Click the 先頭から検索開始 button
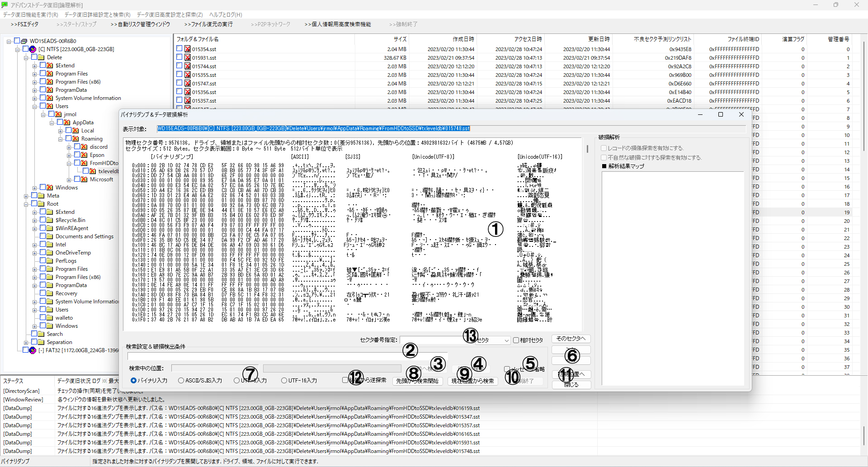This screenshot has width=868, height=467. (x=417, y=381)
